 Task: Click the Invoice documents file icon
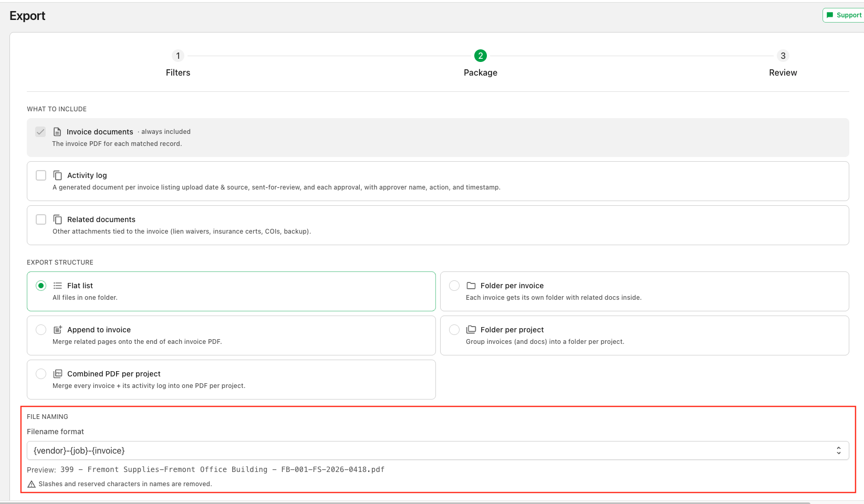57,132
